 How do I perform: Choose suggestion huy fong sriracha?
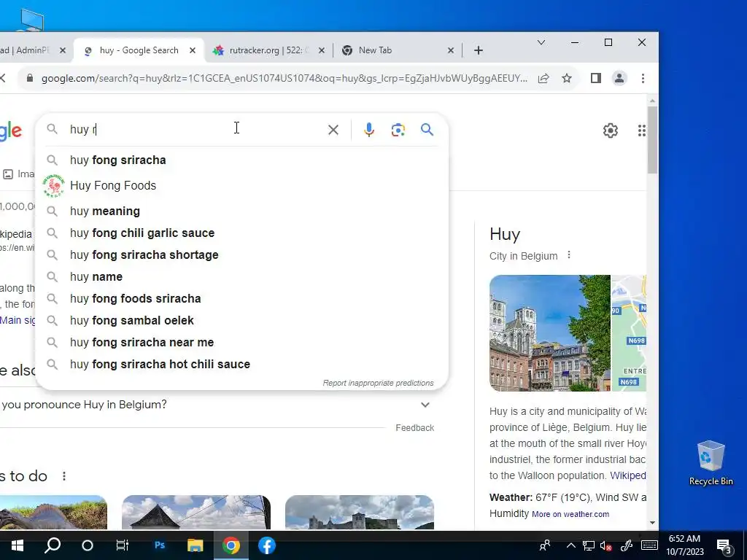tap(241, 160)
